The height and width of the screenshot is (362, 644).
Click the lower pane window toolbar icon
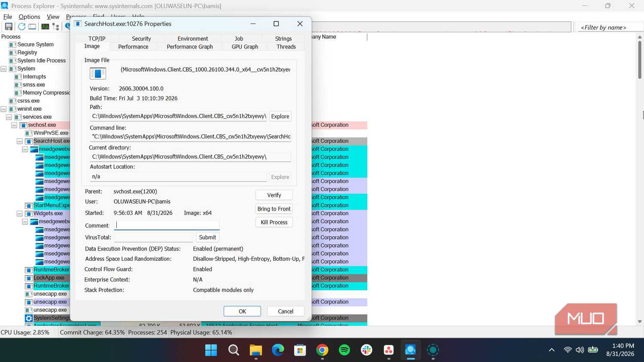(x=32, y=27)
